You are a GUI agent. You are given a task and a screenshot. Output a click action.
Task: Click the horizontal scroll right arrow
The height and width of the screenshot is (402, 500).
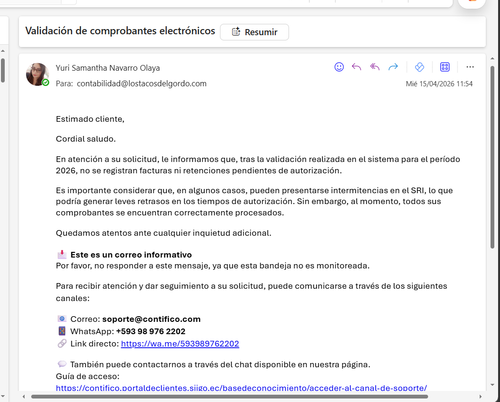tap(480, 397)
